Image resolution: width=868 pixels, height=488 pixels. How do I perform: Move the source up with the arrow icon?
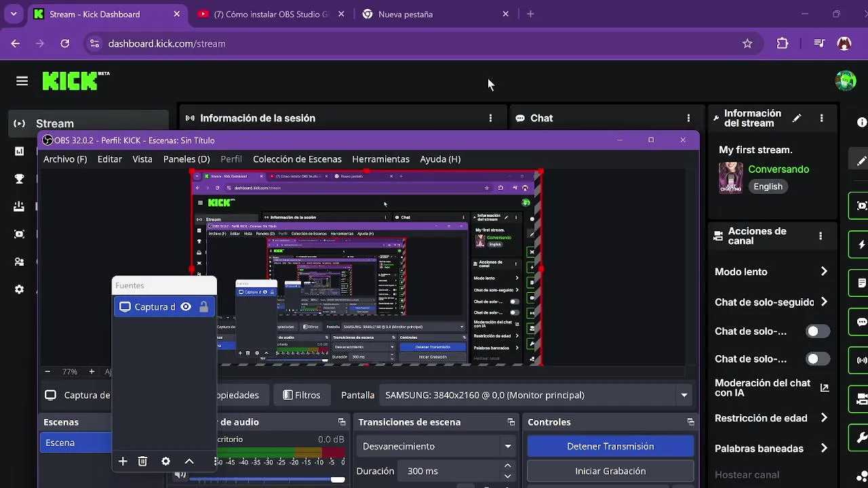point(189,462)
